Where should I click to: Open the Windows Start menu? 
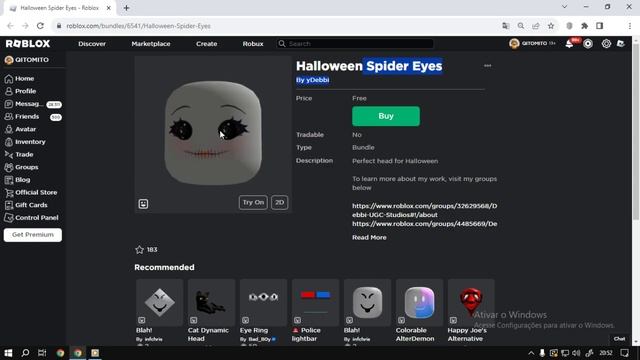coord(8,353)
